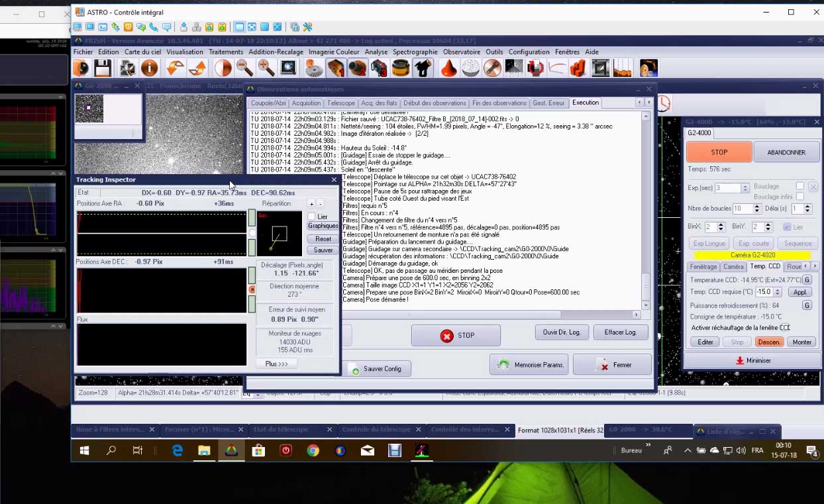Click the floppy disk save icon
824x504 pixels.
(102, 68)
